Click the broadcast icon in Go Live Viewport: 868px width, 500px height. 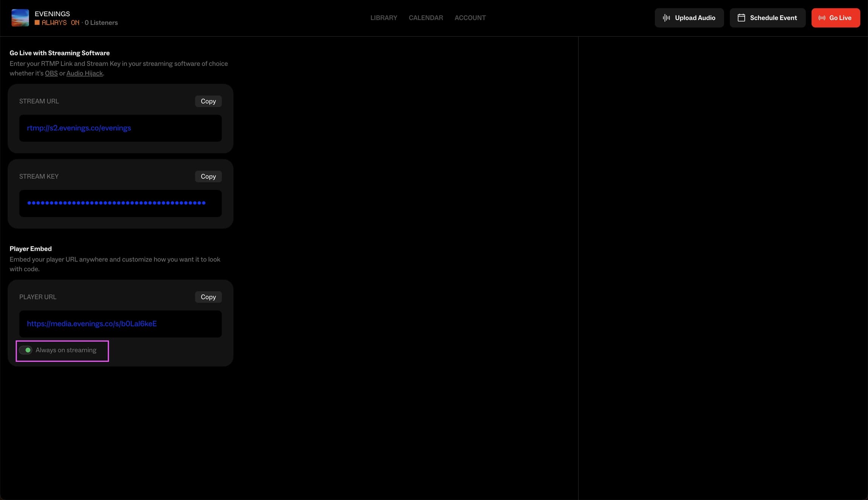coord(822,18)
